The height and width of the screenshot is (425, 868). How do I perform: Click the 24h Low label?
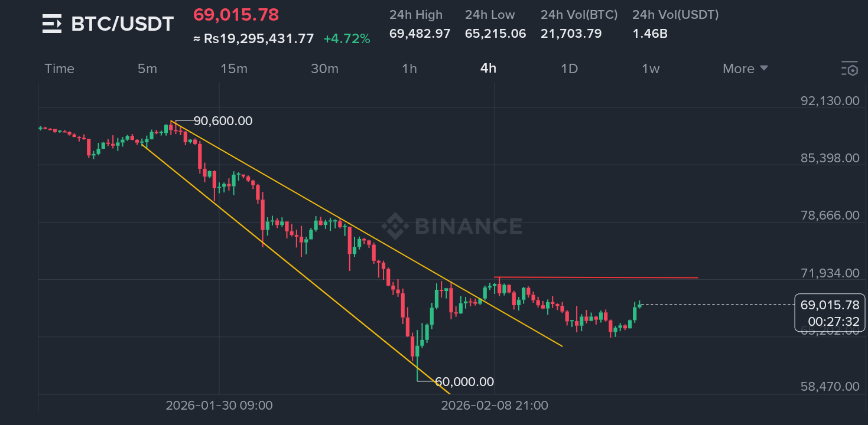[x=490, y=15]
